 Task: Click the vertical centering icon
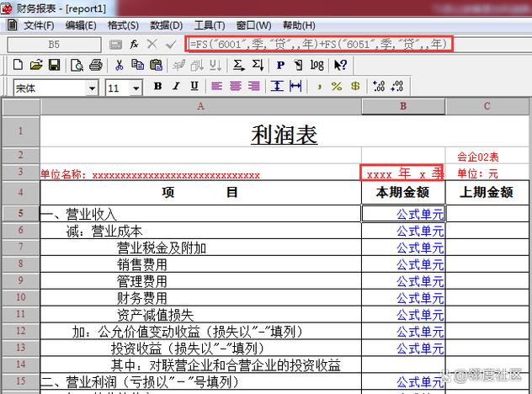click(277, 86)
